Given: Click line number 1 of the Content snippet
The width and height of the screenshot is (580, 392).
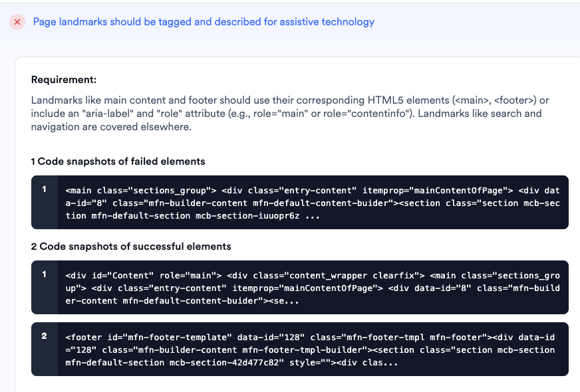Looking at the screenshot, I should (x=45, y=274).
